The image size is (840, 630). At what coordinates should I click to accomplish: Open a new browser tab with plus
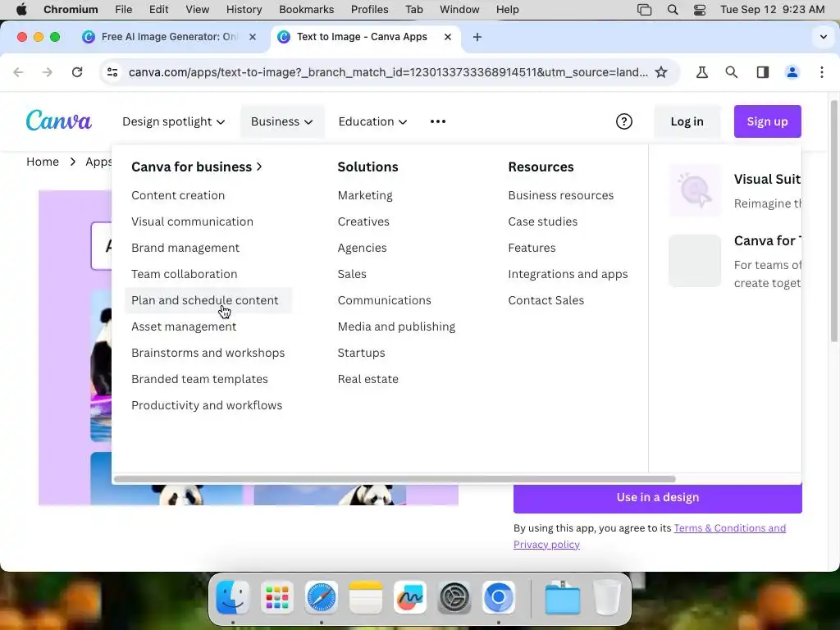point(477,37)
